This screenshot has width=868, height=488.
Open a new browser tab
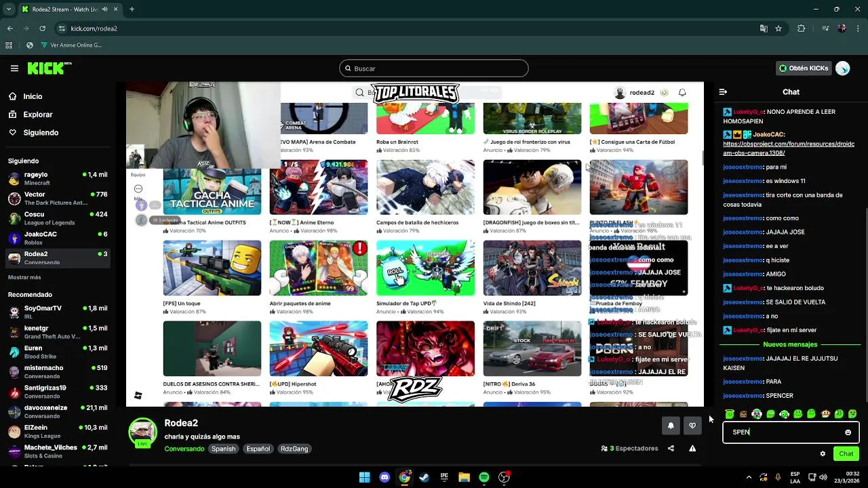tap(132, 9)
